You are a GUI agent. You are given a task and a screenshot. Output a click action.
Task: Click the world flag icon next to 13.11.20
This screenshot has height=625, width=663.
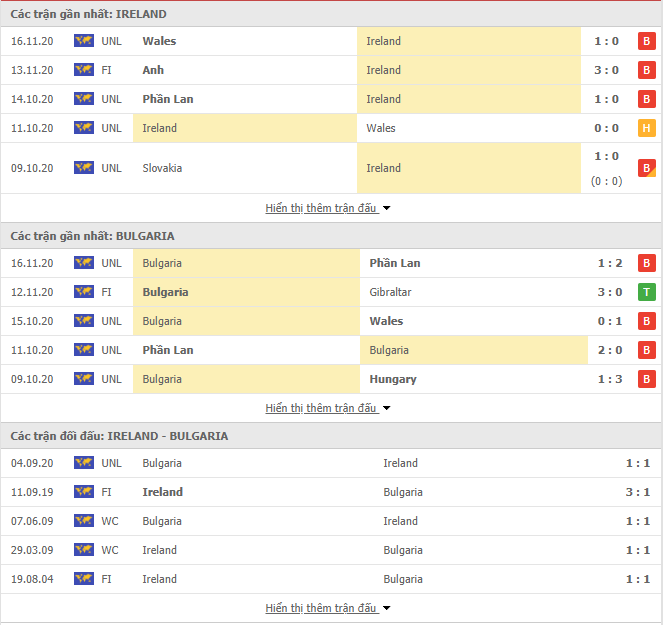(84, 70)
